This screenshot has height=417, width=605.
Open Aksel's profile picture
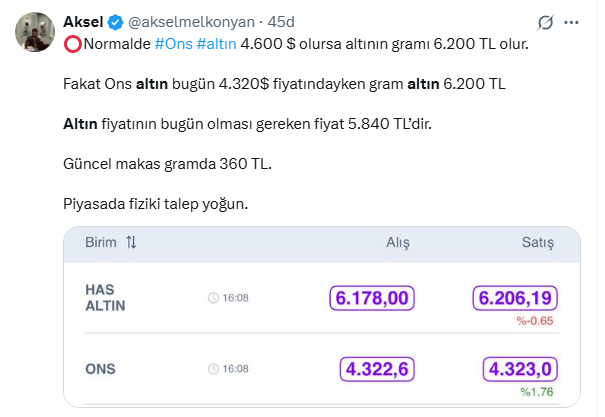[x=33, y=32]
